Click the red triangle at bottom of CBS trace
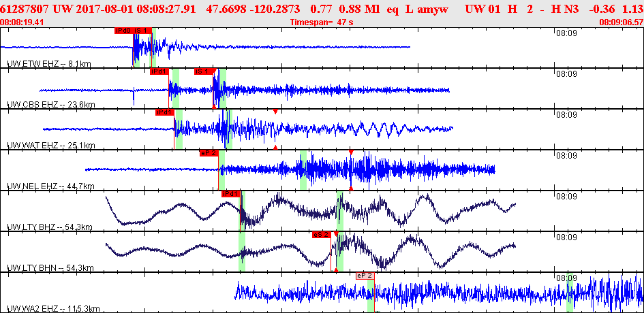Viewport: 644px width, 313px height. [x=213, y=106]
